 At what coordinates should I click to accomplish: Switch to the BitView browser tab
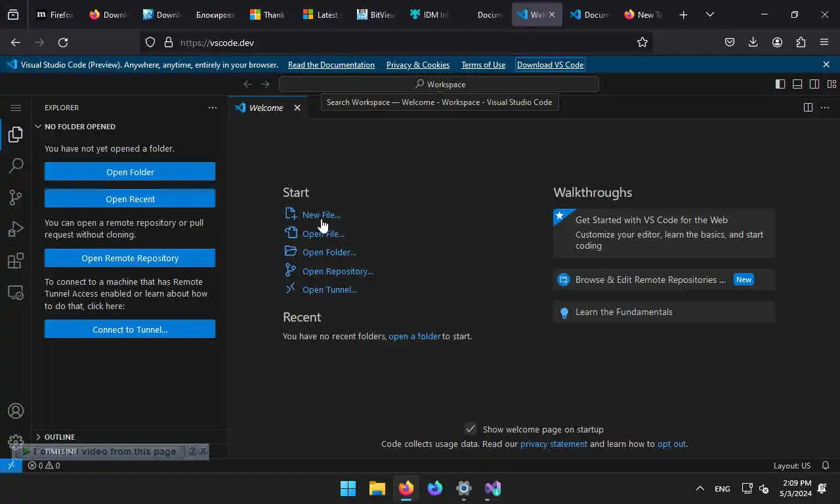point(375,14)
